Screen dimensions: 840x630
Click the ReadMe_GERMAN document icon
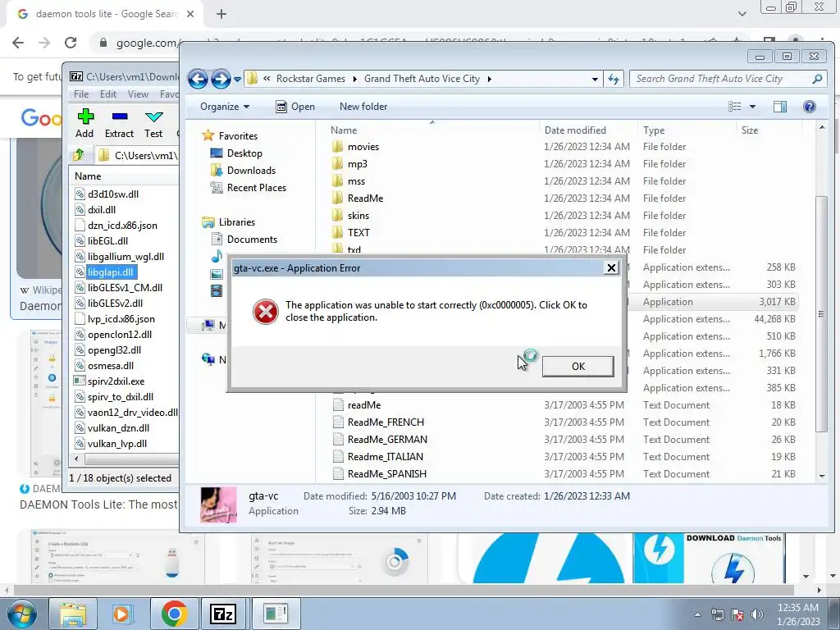coord(338,440)
